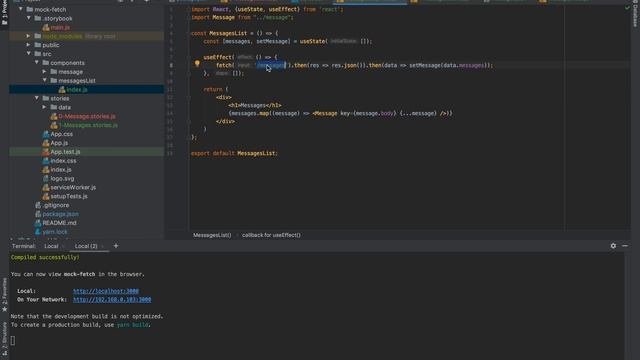Viewport: 640px width, 360px height.
Task: Collapse the messagesList folder
Action: pyautogui.click(x=44, y=80)
